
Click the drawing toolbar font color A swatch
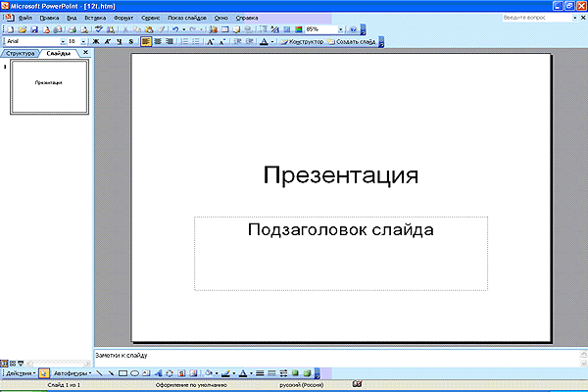(x=243, y=373)
